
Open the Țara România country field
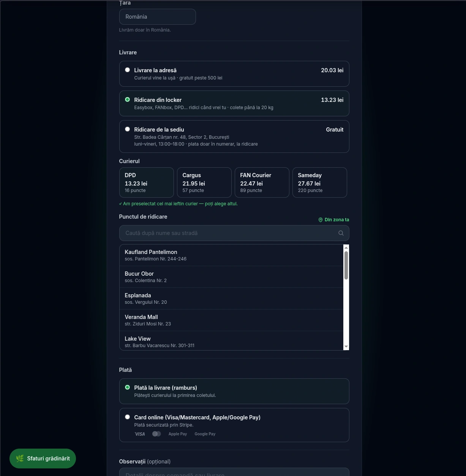pos(158,17)
